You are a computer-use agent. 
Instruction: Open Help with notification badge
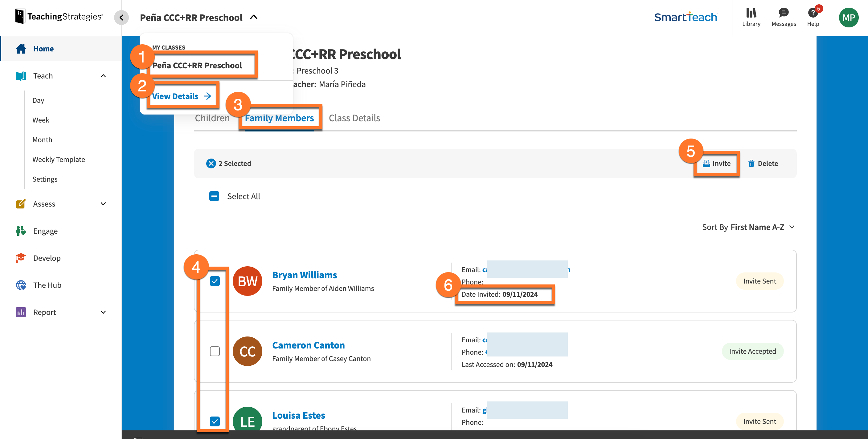[x=813, y=14]
